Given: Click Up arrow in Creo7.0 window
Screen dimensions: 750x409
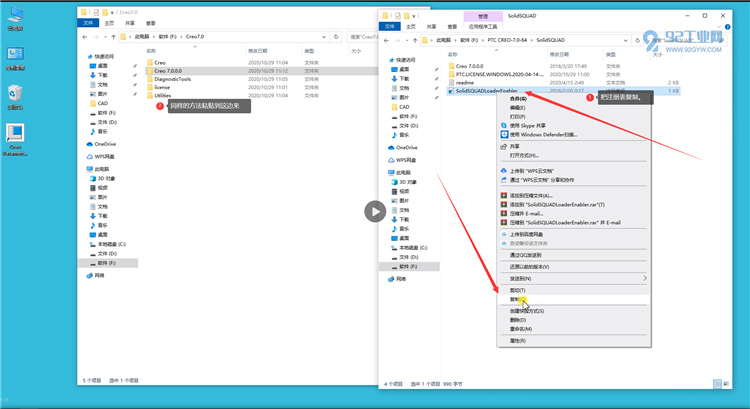Looking at the screenshot, I should pos(113,37).
